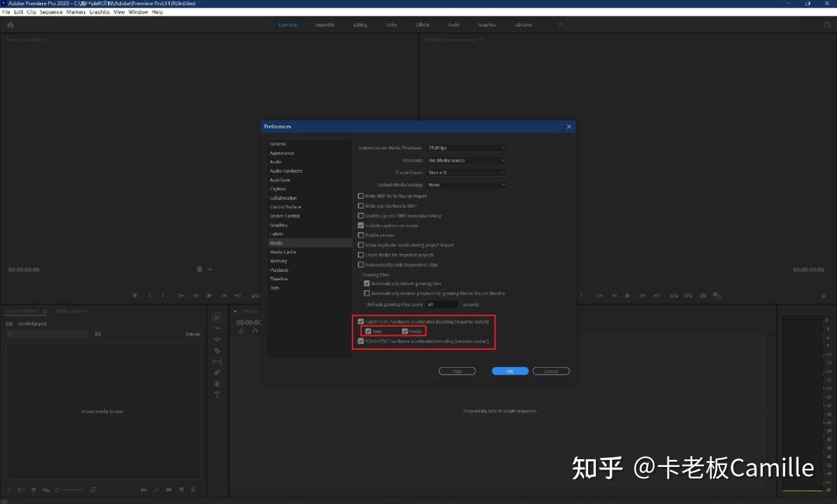The image size is (837, 504).
Task: Open Indeterminate Media Timebase dropdown
Action: point(466,148)
